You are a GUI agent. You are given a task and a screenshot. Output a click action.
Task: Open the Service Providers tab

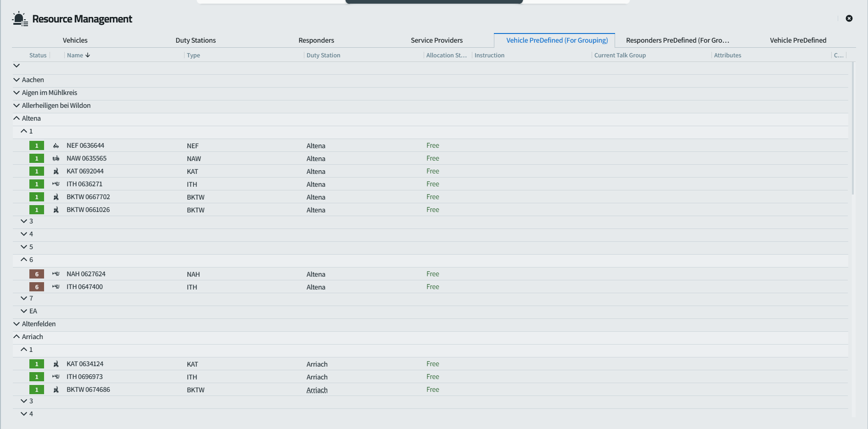point(437,40)
